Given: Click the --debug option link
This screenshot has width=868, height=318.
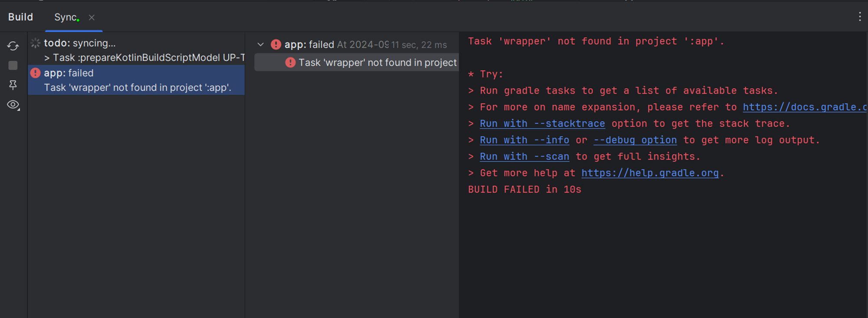Looking at the screenshot, I should 635,140.
